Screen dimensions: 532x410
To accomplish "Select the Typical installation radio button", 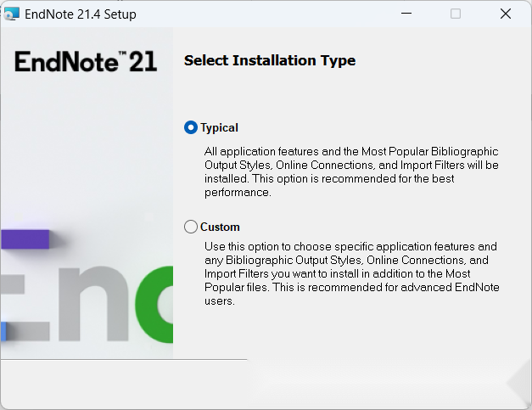I will coord(191,128).
